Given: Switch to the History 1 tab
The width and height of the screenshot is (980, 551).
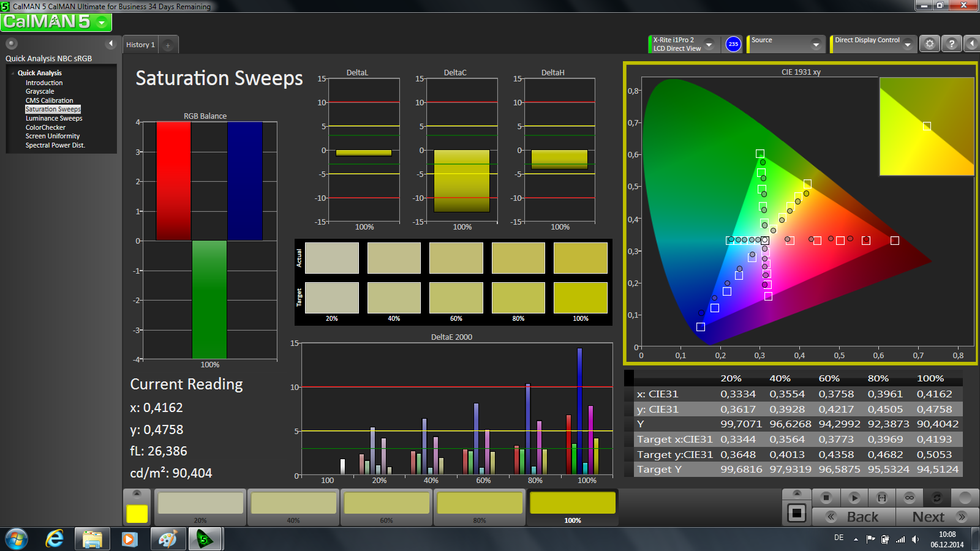Looking at the screenshot, I should [x=140, y=45].
